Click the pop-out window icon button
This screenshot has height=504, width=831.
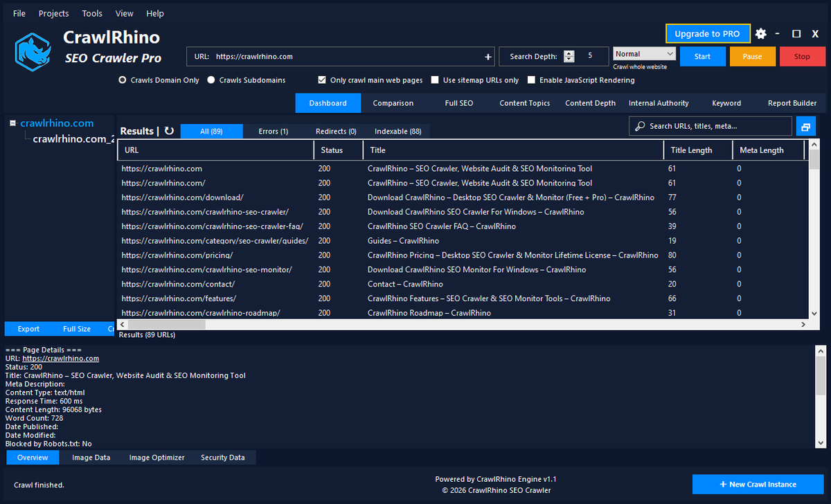point(806,126)
